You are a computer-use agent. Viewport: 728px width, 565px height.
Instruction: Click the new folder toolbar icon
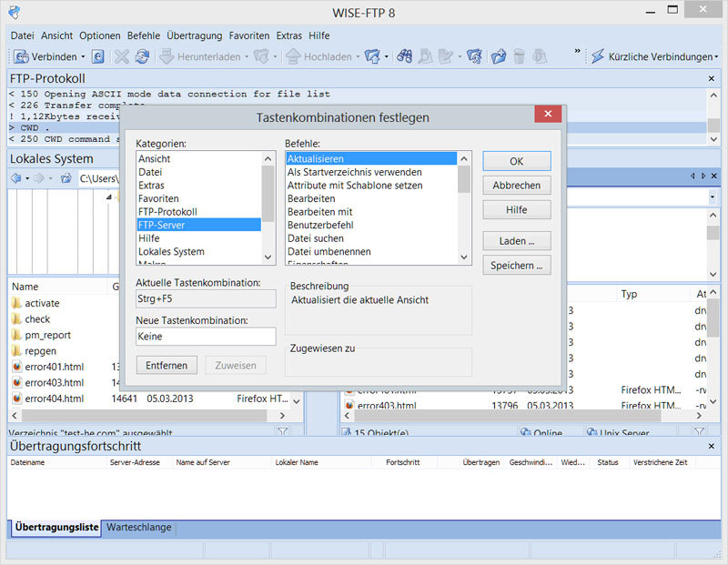pyautogui.click(x=499, y=56)
